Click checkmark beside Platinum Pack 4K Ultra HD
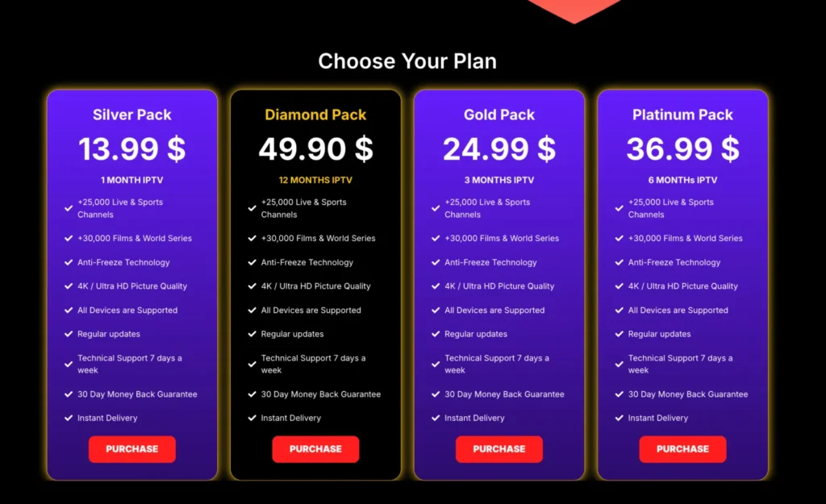Screen dimensions: 826x504 (x=619, y=286)
